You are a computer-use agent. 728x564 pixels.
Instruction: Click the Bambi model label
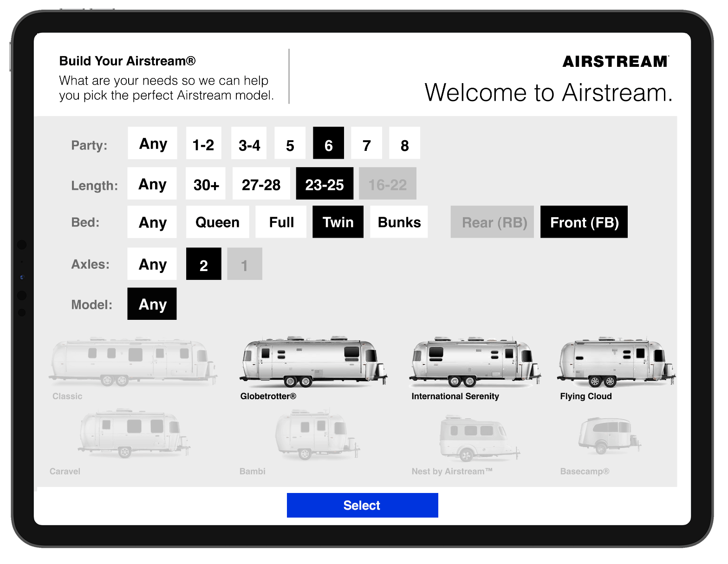(x=253, y=471)
